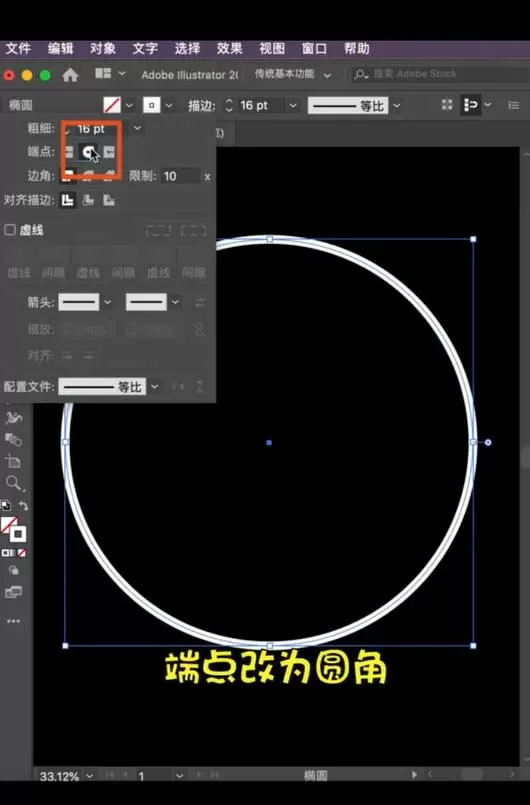
Task: Open the 配置文件 profile dropdown arrow
Action: coord(154,387)
